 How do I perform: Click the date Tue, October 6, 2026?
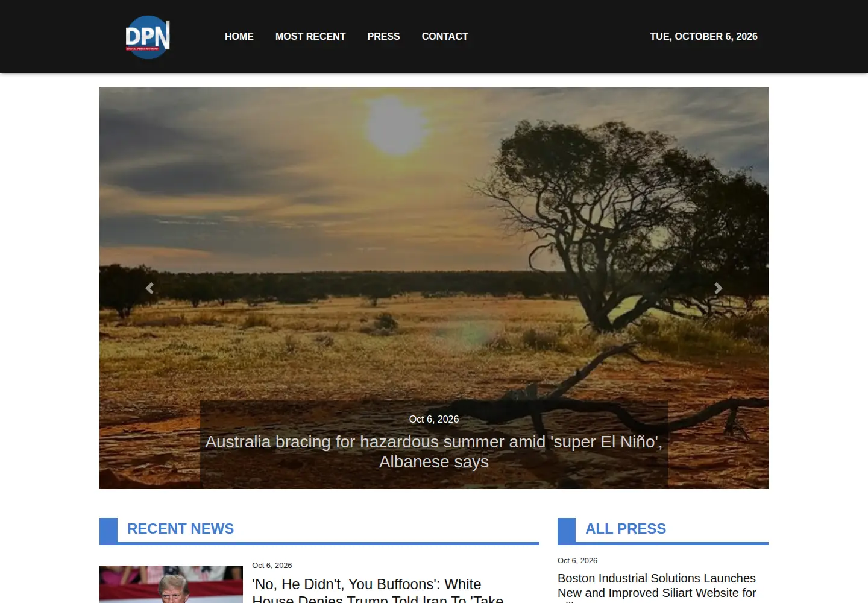tap(703, 36)
